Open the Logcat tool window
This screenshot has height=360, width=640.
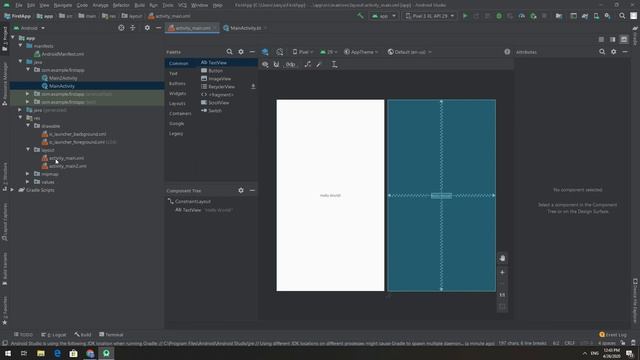[53, 334]
